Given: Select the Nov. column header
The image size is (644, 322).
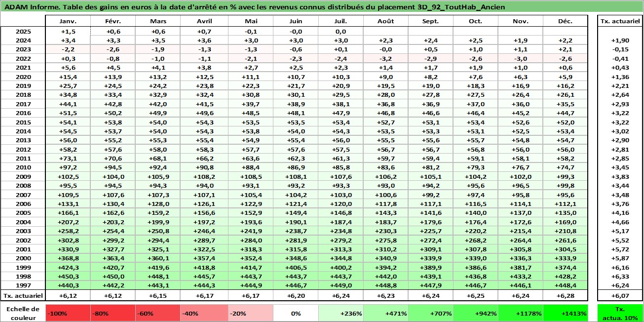Looking at the screenshot, I should [520, 21].
